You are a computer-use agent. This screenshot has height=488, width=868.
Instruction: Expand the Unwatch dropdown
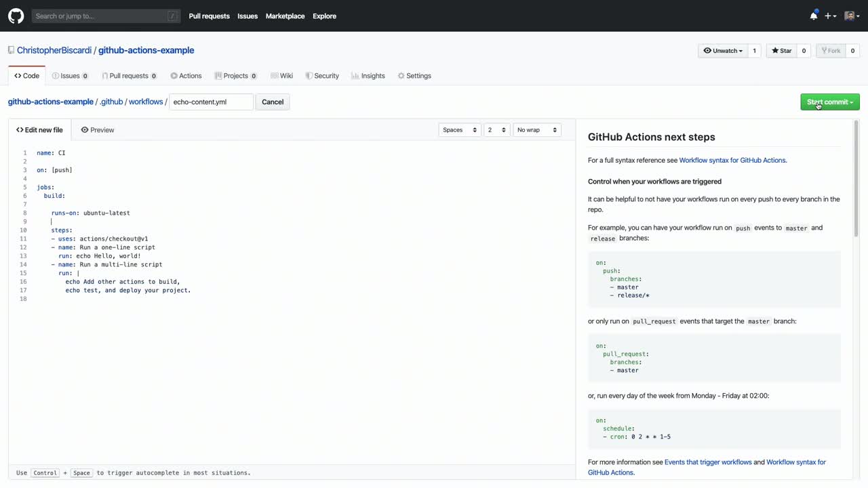[x=723, y=51]
